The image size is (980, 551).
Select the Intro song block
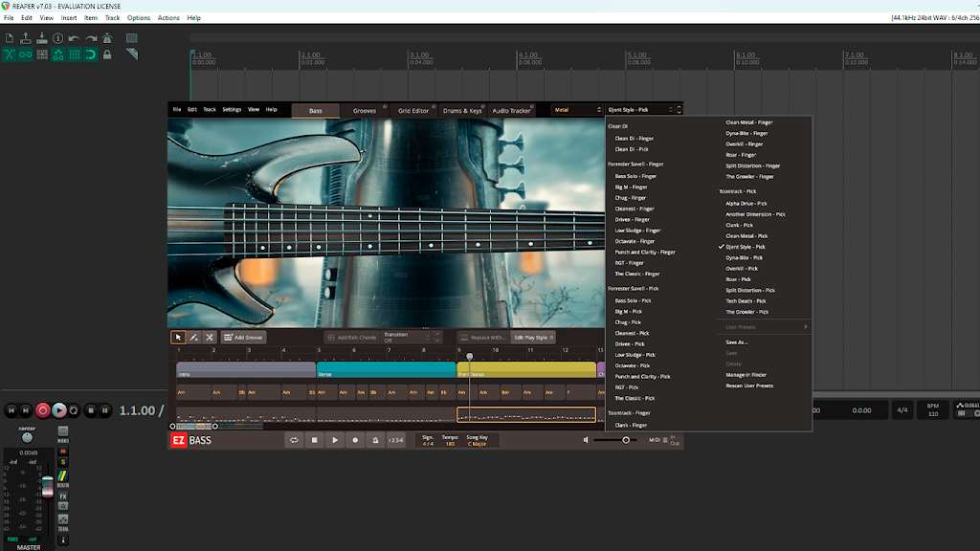click(246, 370)
